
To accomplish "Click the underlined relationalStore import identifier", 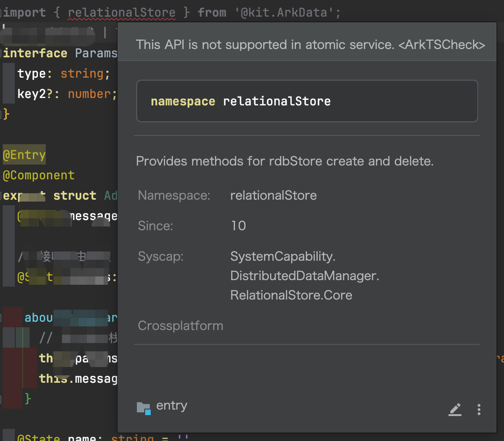I will pos(122,13).
